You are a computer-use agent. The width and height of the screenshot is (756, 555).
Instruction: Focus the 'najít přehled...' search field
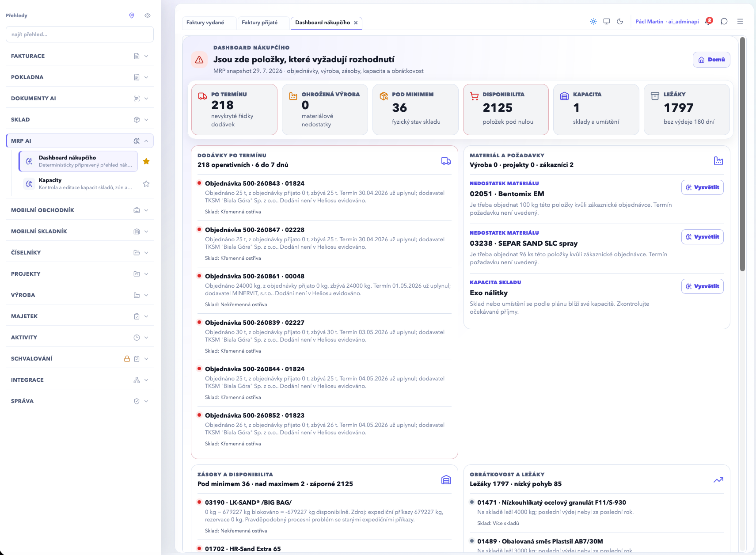point(80,34)
